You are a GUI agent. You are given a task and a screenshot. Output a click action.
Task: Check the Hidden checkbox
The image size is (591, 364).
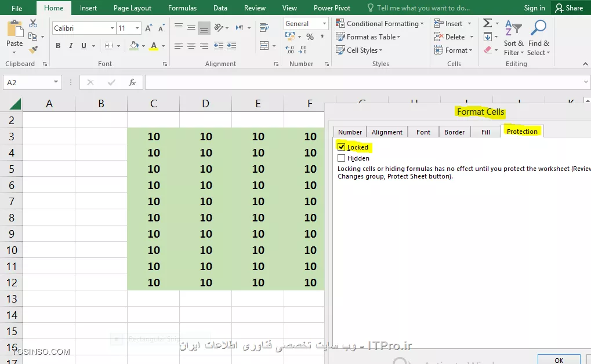tap(342, 158)
